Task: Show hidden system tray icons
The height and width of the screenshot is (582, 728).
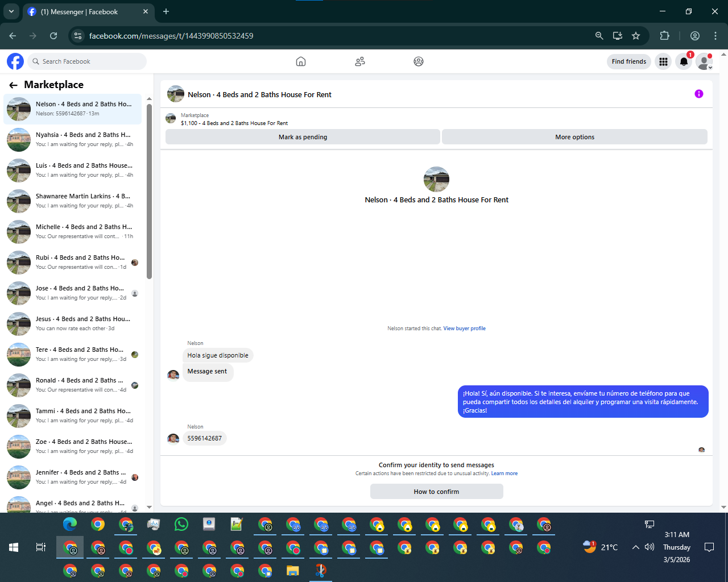Action: pos(635,547)
